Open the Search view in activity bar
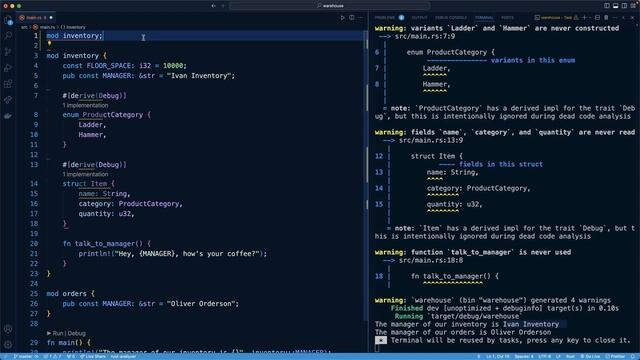Image resolution: width=640 pixels, height=360 pixels. tap(8, 36)
